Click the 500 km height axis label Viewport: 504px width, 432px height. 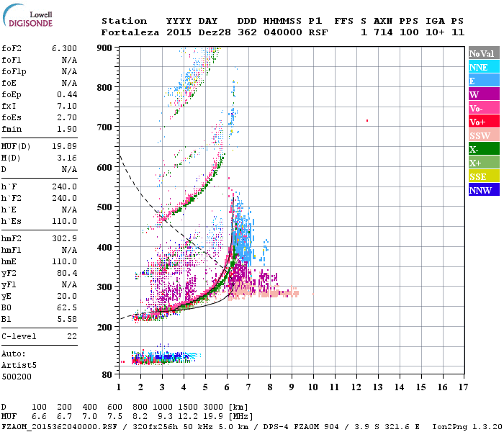point(104,207)
